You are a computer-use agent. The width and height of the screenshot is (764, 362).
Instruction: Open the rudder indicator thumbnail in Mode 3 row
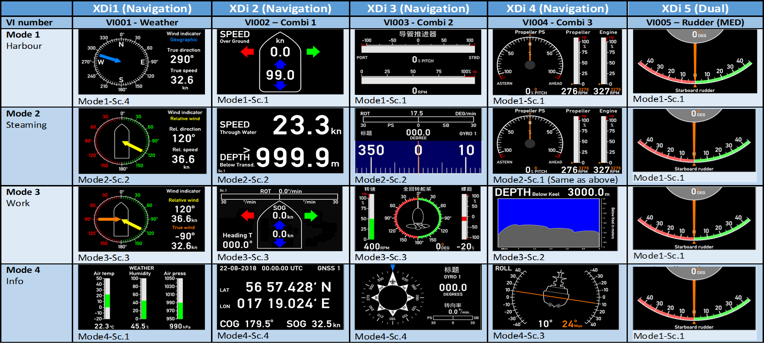click(695, 218)
